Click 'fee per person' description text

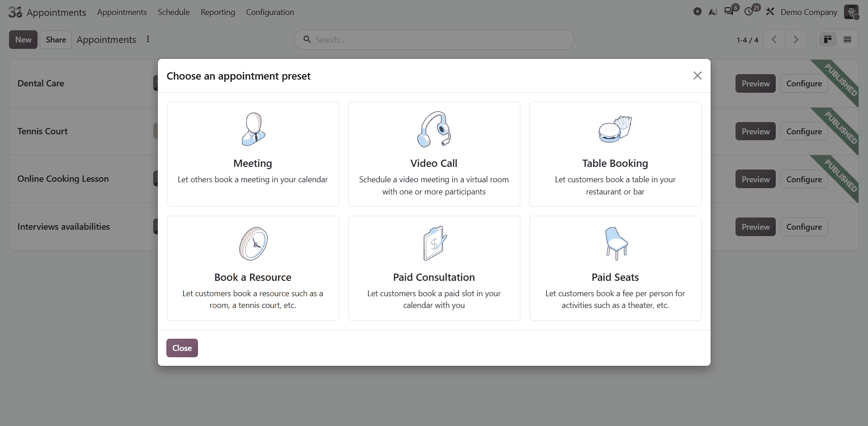coord(615,299)
